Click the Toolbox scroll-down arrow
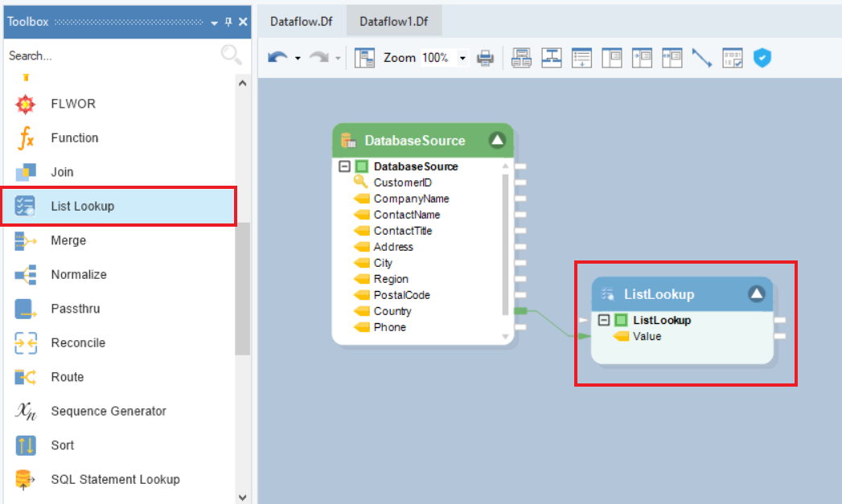842x504 pixels. (x=243, y=497)
